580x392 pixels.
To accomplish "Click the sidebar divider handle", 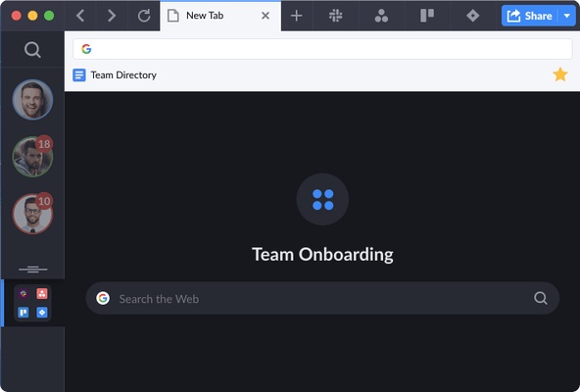I will [x=33, y=269].
